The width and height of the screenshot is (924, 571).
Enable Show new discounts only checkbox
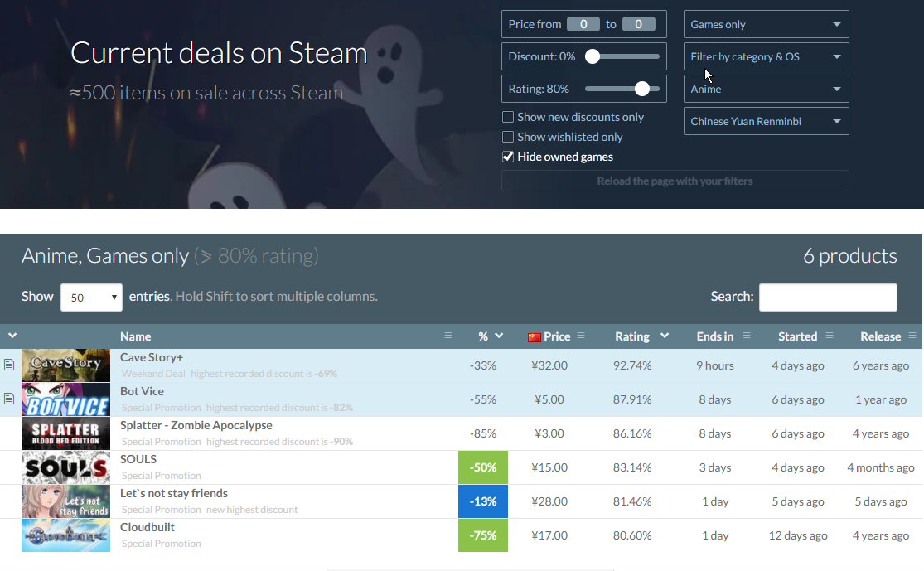(x=508, y=117)
